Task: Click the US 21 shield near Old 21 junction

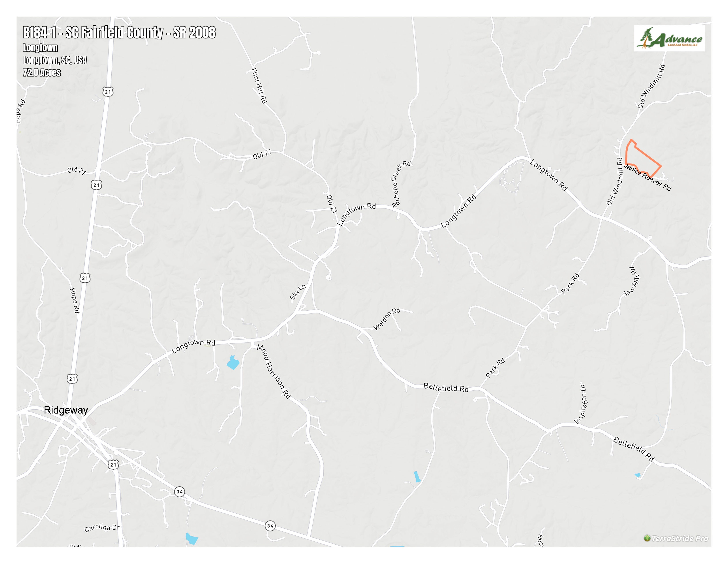Action: click(x=96, y=185)
